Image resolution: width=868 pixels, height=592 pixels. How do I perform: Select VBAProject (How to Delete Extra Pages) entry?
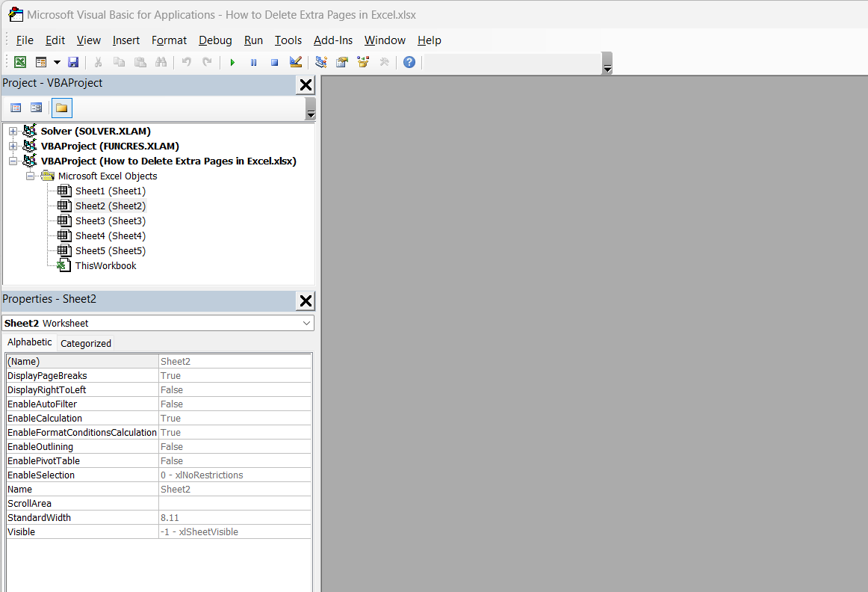pyautogui.click(x=168, y=161)
